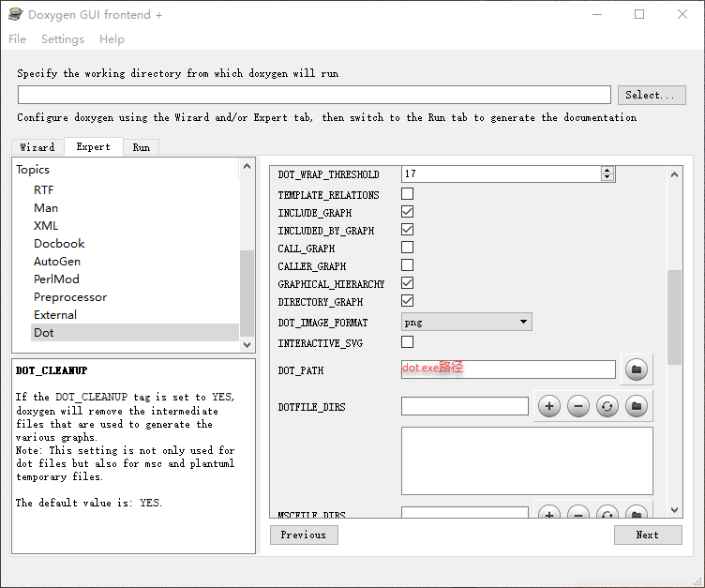The image size is (705, 588).
Task: Switch to the Wizard tab
Action: click(x=37, y=147)
